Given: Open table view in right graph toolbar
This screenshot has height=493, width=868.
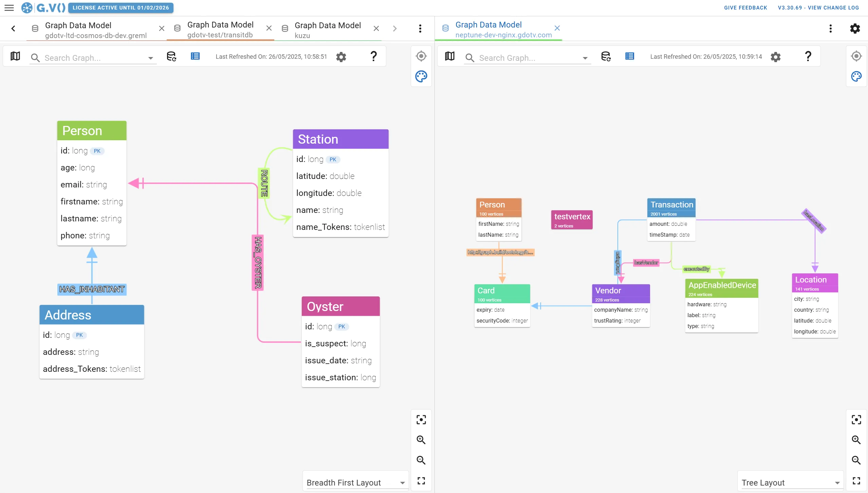Looking at the screenshot, I should pos(630,56).
